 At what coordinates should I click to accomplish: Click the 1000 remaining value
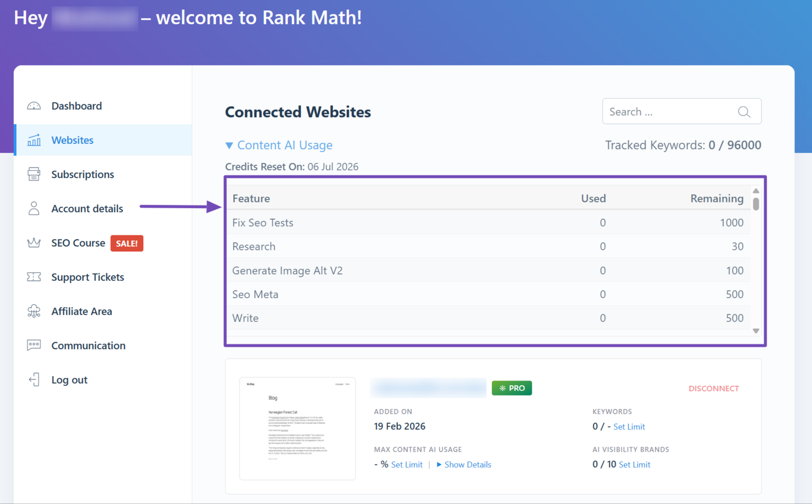(x=731, y=223)
